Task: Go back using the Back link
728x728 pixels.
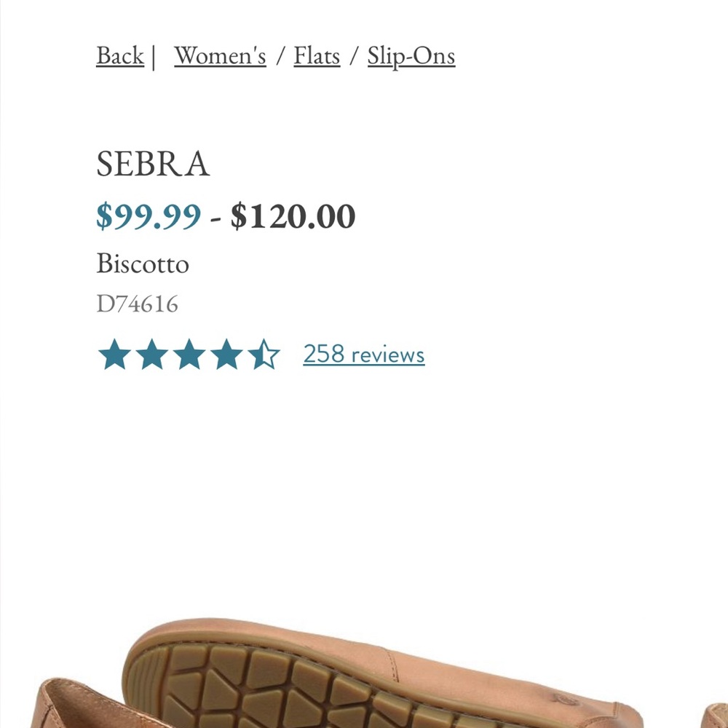Action: 119,55
